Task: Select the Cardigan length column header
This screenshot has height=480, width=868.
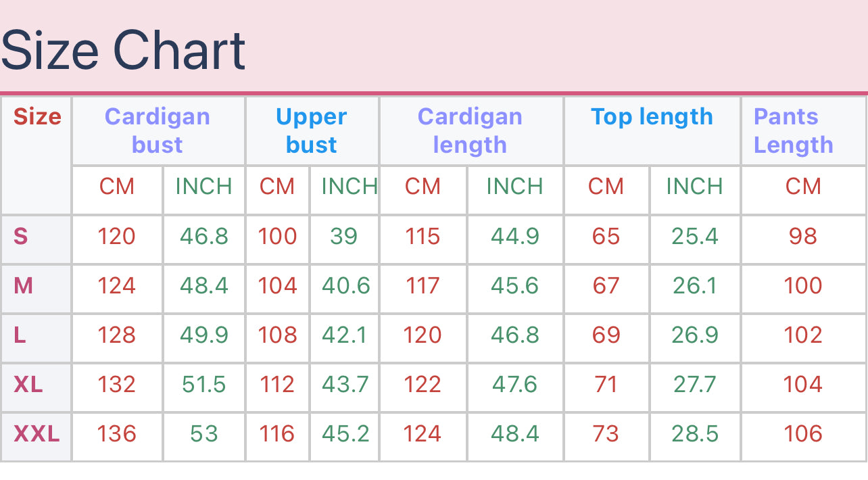Action: coord(470,130)
